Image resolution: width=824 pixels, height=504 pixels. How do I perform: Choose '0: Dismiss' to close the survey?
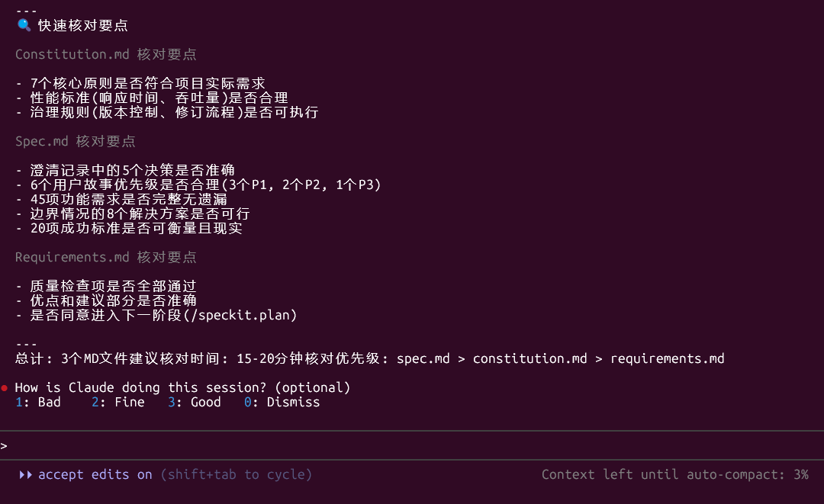pos(282,402)
